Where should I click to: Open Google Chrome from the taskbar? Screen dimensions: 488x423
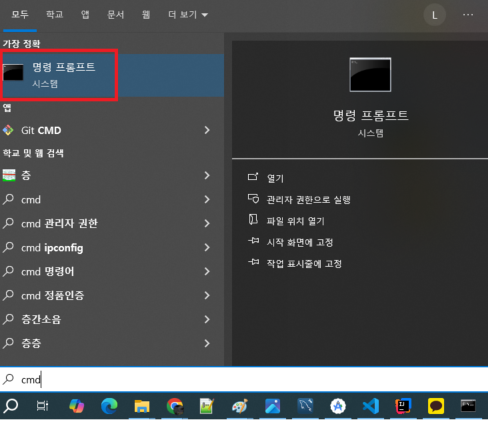tap(175, 406)
